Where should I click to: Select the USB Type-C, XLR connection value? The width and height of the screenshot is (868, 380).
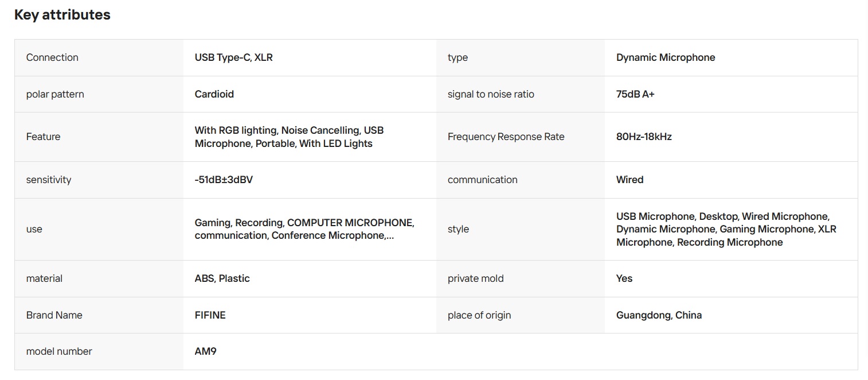233,57
